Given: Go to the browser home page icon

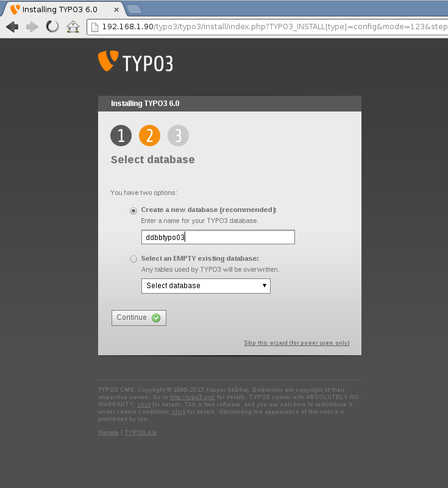Looking at the screenshot, I should (73, 27).
